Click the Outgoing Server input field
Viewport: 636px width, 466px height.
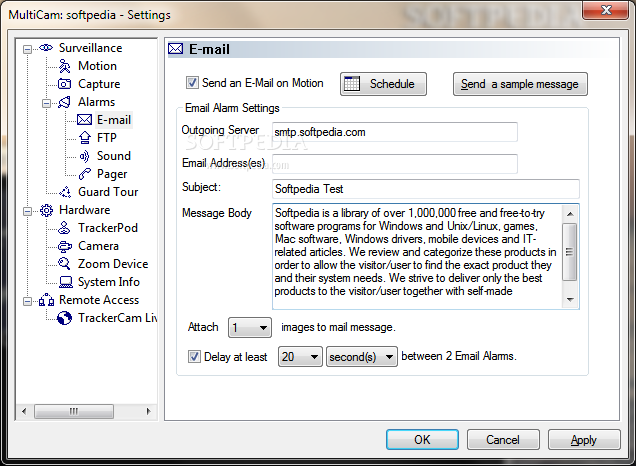coord(395,132)
